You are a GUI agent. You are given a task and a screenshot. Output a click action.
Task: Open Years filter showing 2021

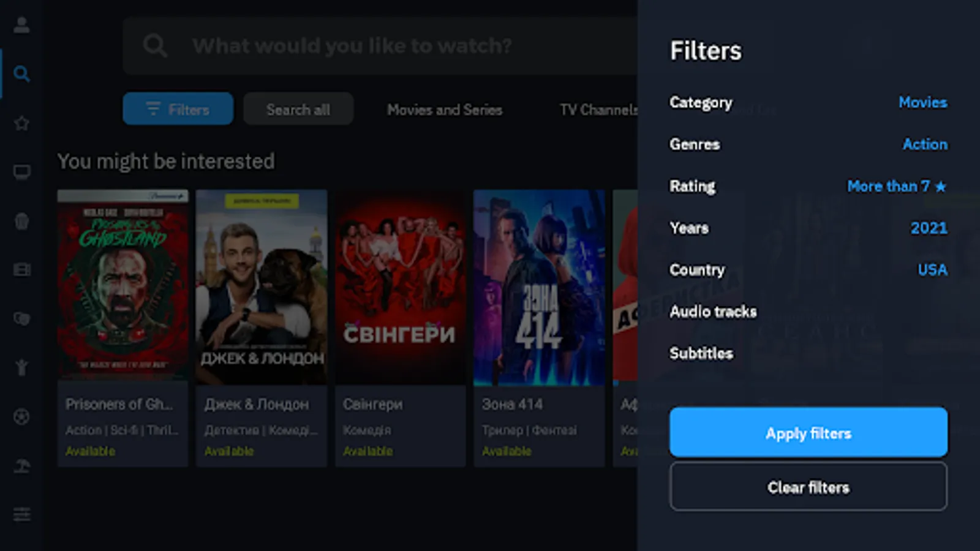click(x=808, y=228)
